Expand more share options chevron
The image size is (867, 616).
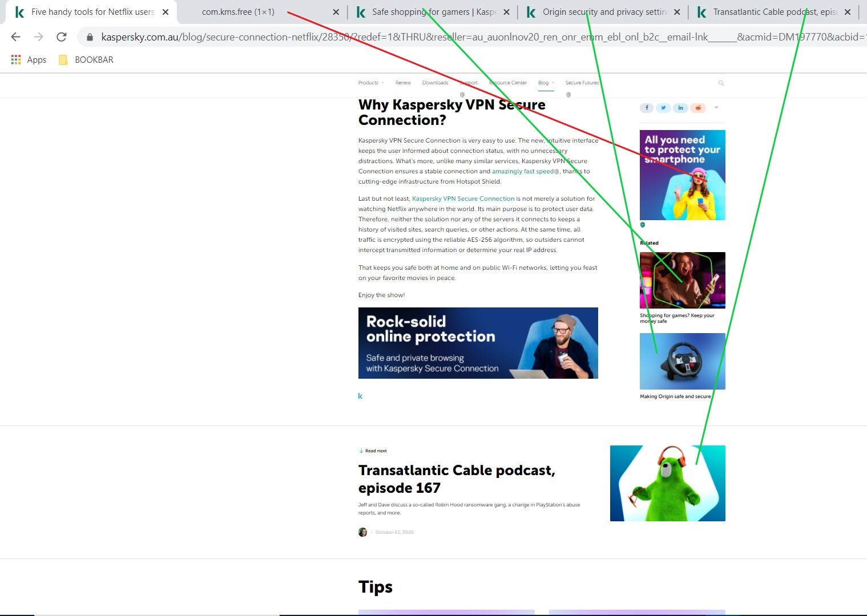point(716,107)
